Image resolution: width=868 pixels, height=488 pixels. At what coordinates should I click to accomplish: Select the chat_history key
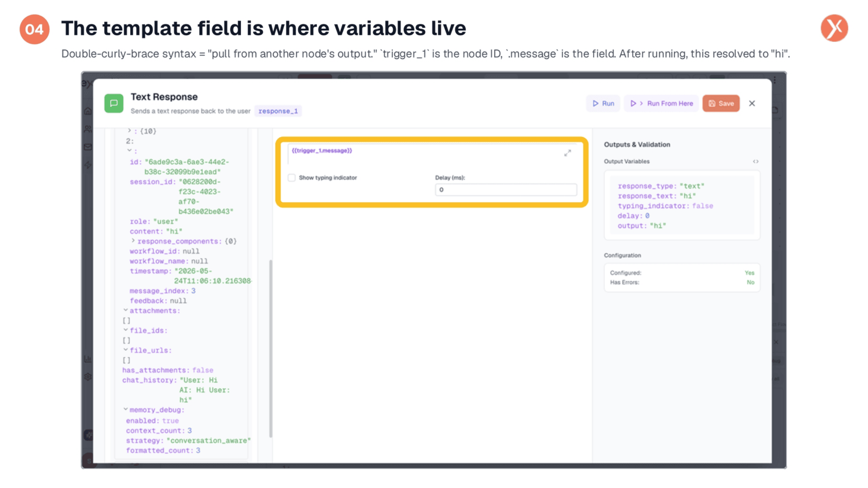click(x=149, y=380)
